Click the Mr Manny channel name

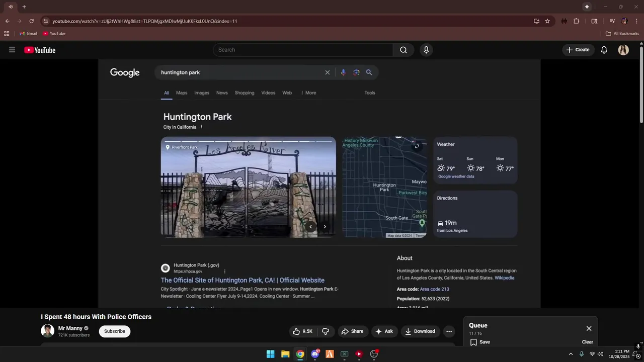pyautogui.click(x=70, y=328)
